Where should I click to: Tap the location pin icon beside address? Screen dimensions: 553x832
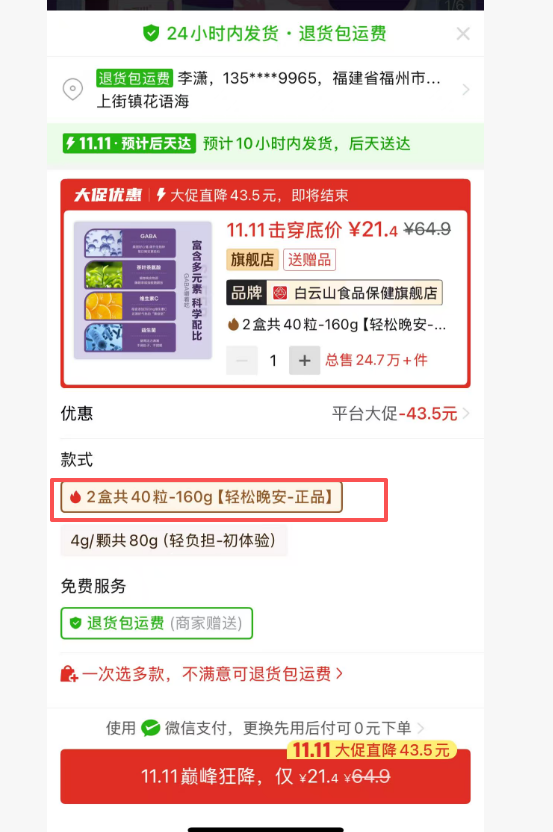73,89
